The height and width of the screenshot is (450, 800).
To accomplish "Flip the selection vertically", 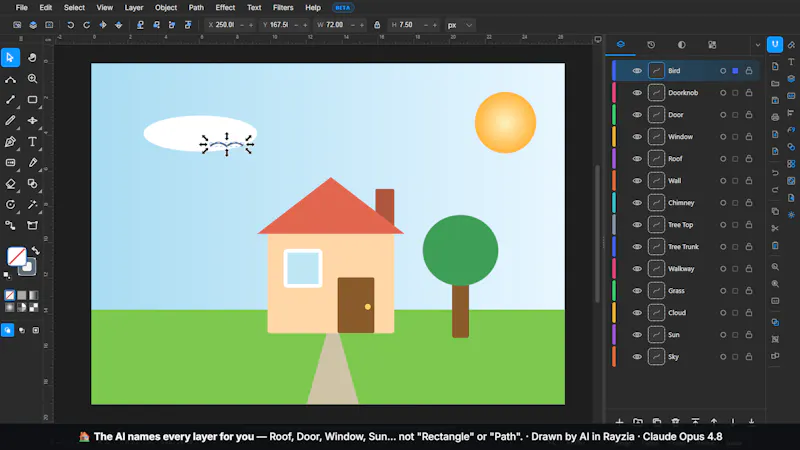I will tap(118, 25).
